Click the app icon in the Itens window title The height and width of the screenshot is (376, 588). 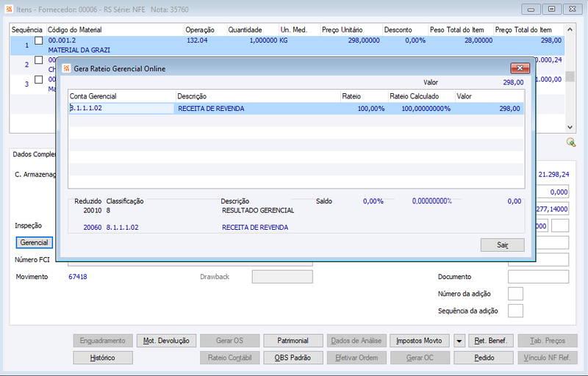click(x=9, y=10)
